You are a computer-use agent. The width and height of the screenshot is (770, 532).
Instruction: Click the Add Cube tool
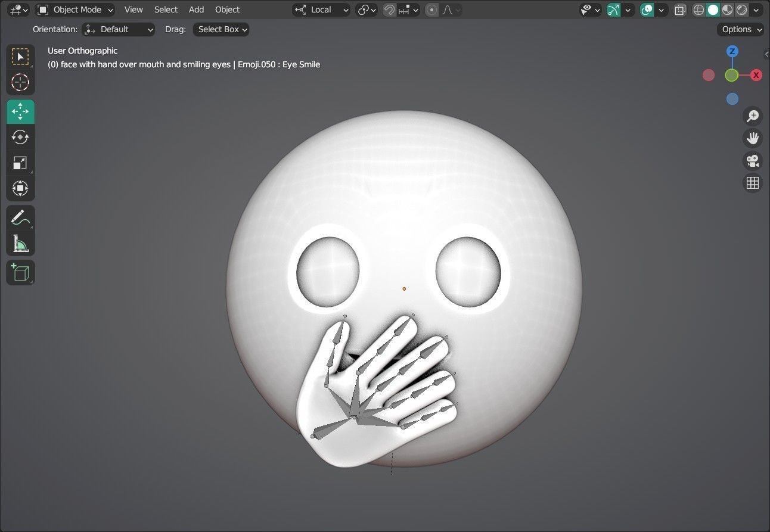coord(20,272)
